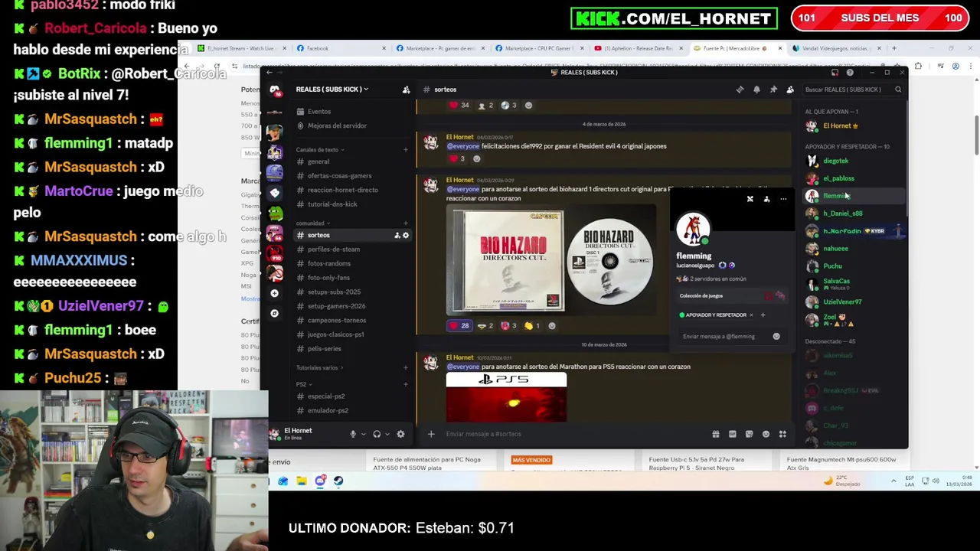
Task: Show hidden system tray icons chevron
Action: click(x=893, y=481)
